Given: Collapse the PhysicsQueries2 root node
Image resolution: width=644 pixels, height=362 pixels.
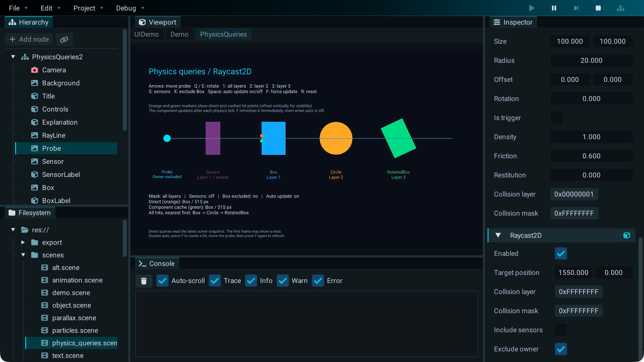Looking at the screenshot, I should (x=13, y=57).
